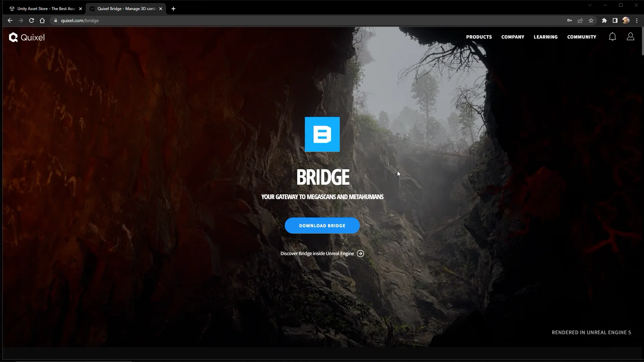Click the browser bookmark star icon
Screen dimensions: 644x362
click(x=590, y=20)
